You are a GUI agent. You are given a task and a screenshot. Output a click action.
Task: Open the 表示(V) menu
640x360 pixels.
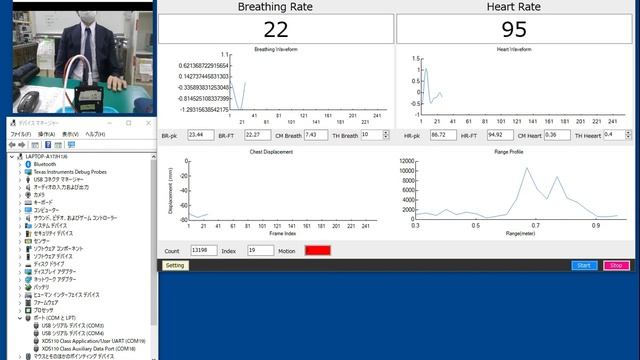point(70,134)
